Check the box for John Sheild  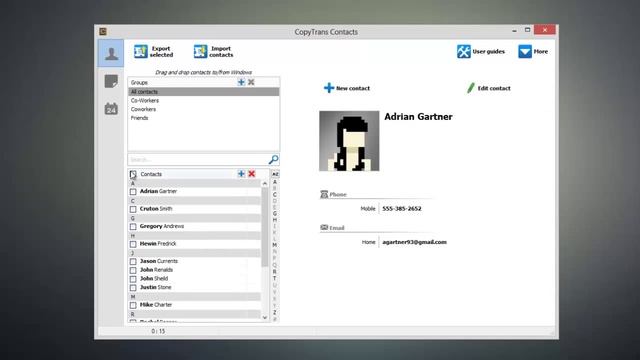133,279
